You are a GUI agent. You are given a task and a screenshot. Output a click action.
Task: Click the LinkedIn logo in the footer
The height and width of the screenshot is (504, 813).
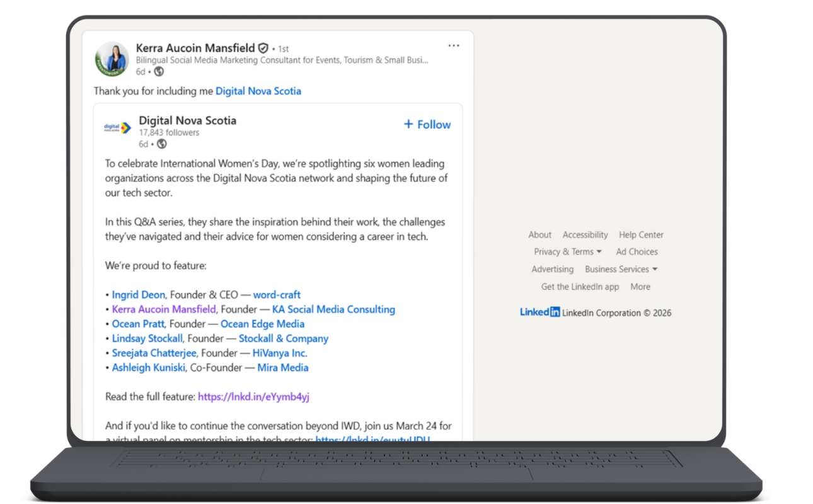tap(539, 312)
